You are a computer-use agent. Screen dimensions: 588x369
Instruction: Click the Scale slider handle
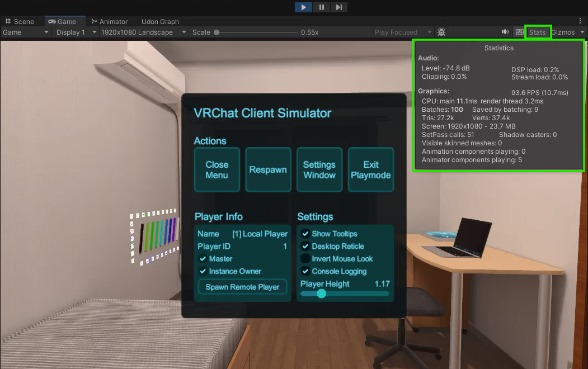point(217,32)
